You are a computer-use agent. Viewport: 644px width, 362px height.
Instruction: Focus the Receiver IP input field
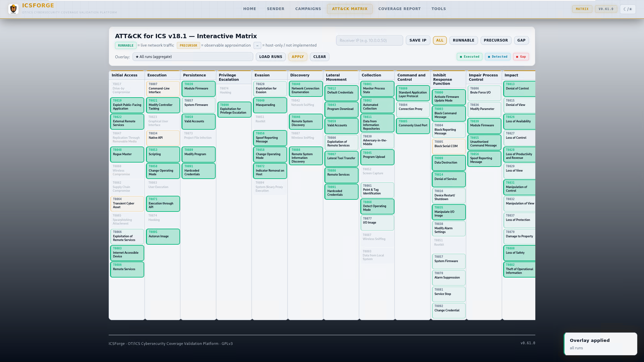(x=369, y=40)
